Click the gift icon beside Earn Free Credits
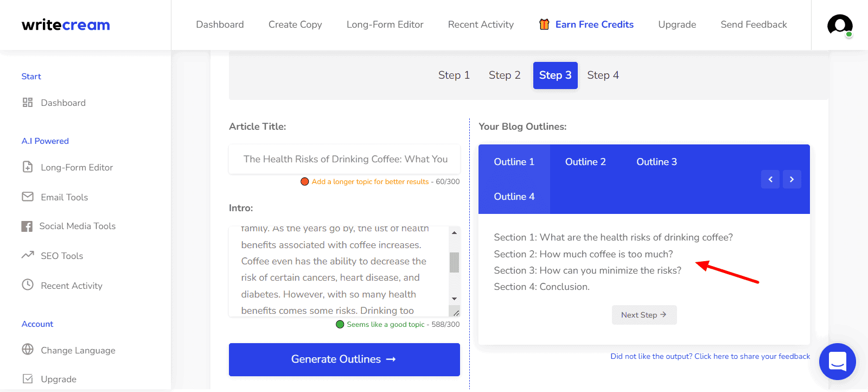Viewport: 868px width, 392px height. click(544, 24)
